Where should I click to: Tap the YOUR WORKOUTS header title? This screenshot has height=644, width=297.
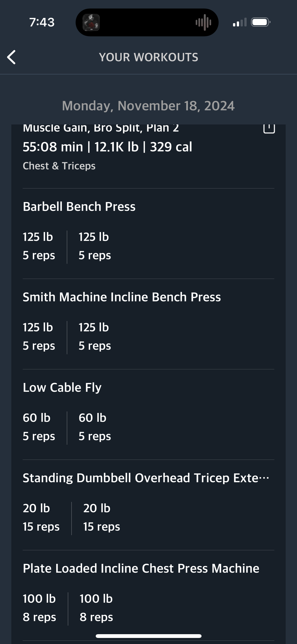point(149,57)
